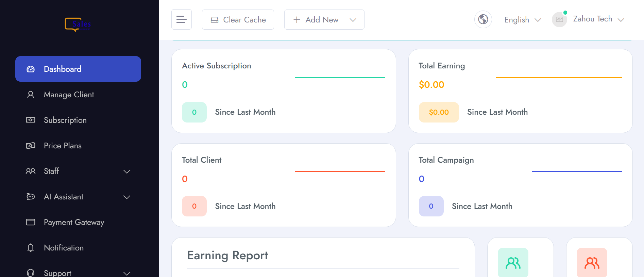Select the AI Assistant chat icon

click(x=31, y=197)
